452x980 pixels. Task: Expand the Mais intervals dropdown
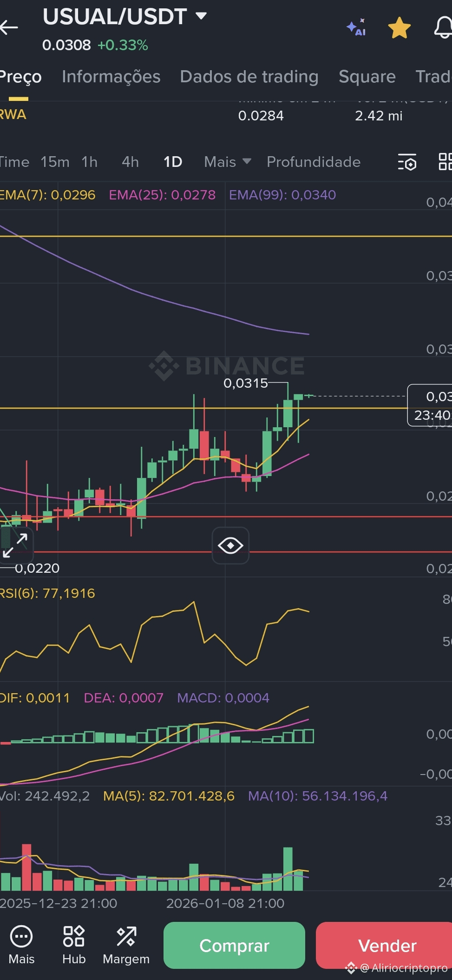tap(228, 162)
